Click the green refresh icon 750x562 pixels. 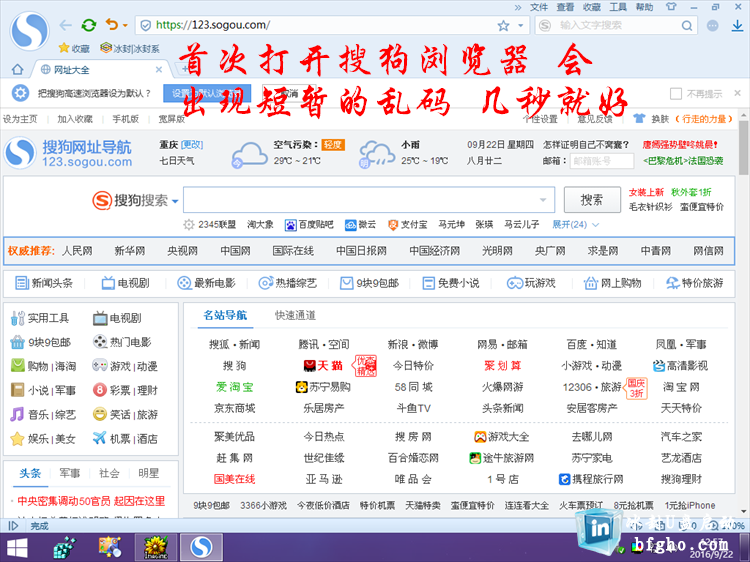coord(89,25)
